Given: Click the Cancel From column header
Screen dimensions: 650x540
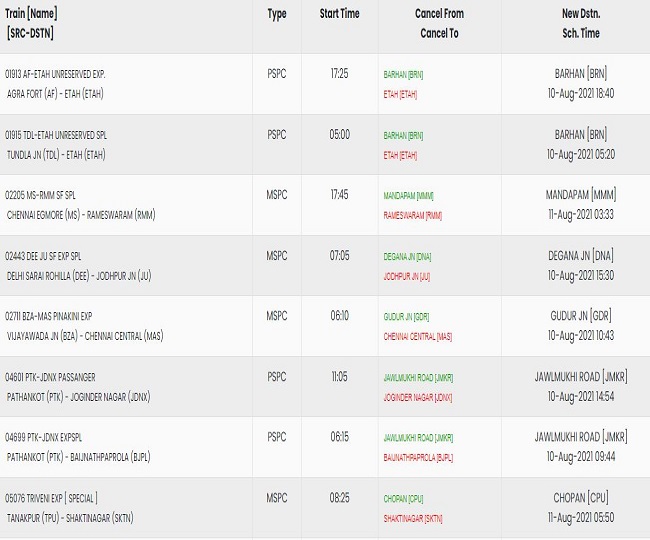Looking at the screenshot, I should click(x=439, y=14).
